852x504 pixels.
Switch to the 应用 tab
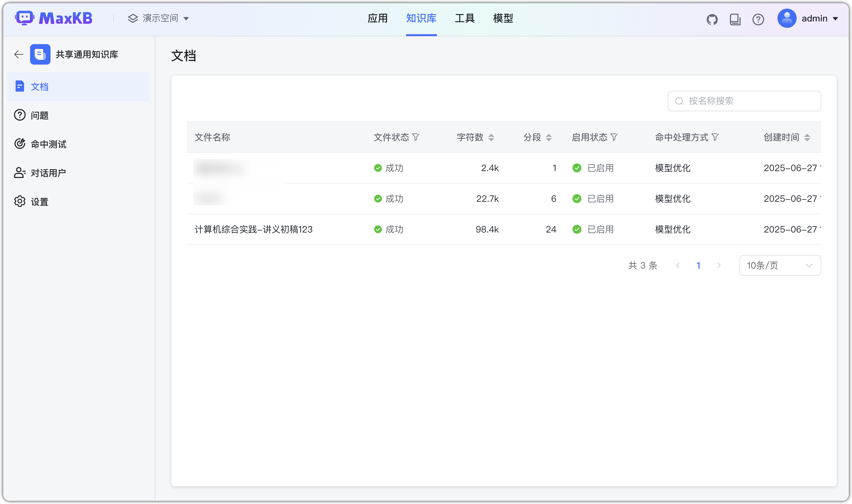378,18
